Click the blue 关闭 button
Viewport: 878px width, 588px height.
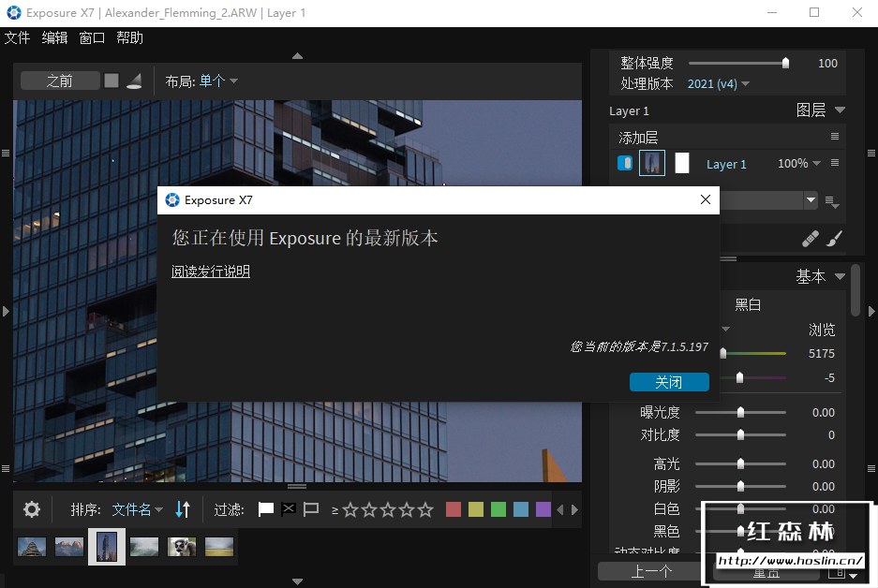[x=669, y=382]
